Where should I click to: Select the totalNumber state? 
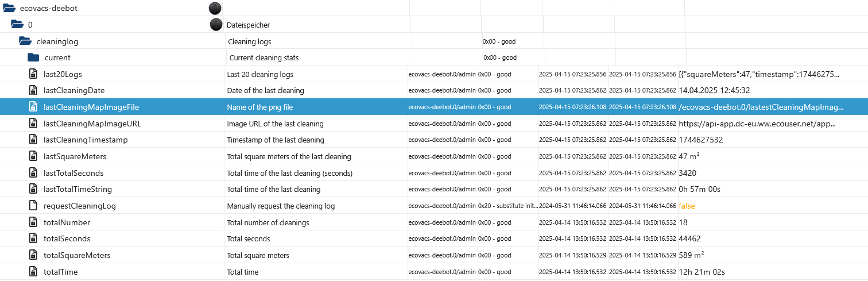[x=67, y=222]
